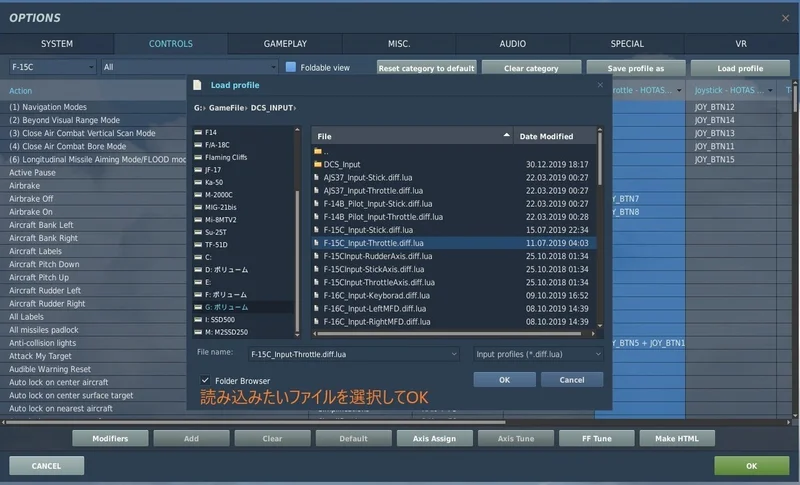Close the Load profile dialog with X
This screenshot has width=800, height=485.
tap(600, 86)
